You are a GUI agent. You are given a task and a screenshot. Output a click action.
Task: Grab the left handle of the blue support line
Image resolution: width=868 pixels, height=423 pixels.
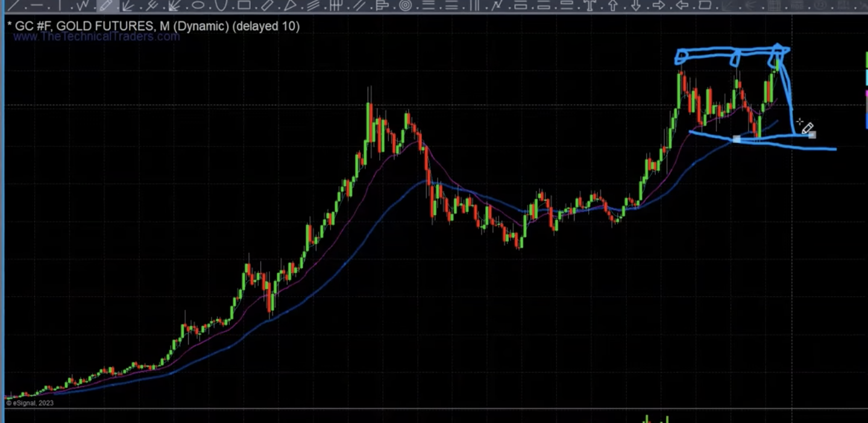[x=736, y=139]
